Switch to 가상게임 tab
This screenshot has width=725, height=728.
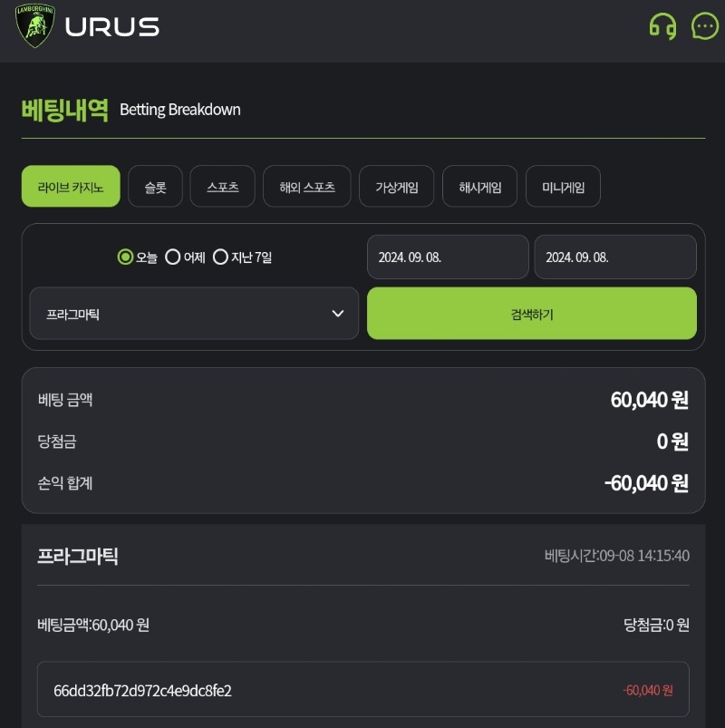coord(397,186)
